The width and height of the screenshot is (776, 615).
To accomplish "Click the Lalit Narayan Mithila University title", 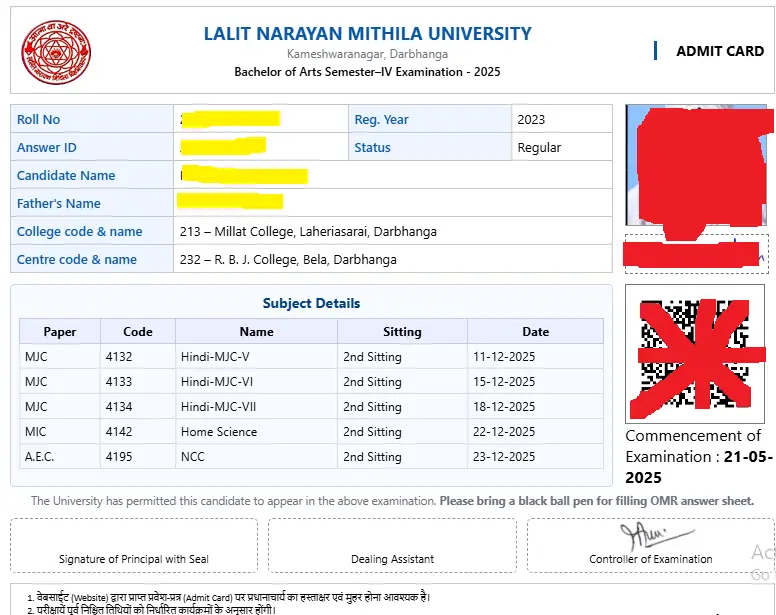I will (x=367, y=33).
